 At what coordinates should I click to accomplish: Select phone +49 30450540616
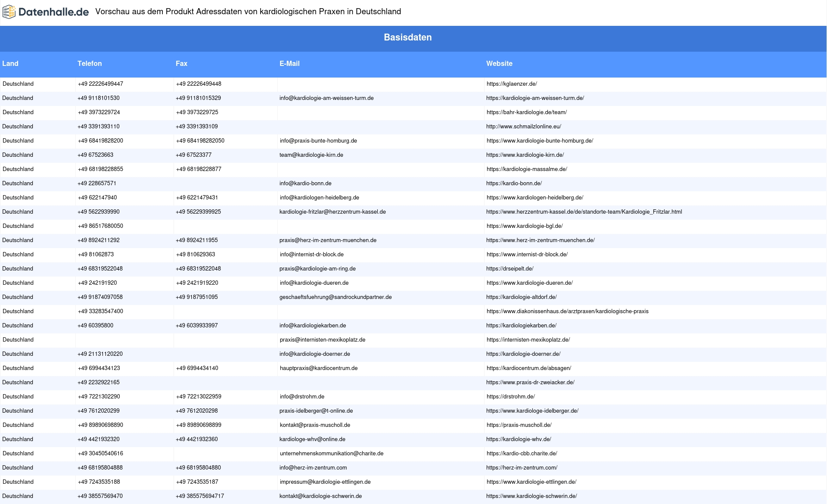coord(100,454)
